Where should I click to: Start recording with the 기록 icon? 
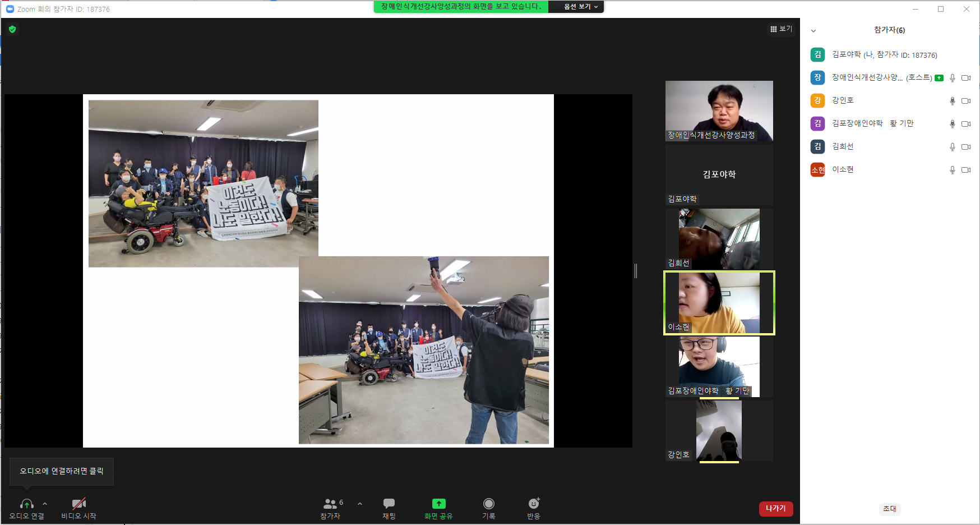(x=489, y=504)
